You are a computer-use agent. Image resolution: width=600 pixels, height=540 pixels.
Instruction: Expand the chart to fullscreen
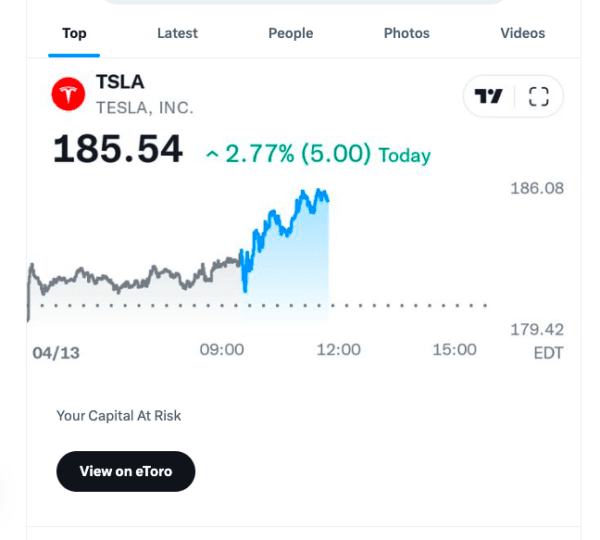539,96
